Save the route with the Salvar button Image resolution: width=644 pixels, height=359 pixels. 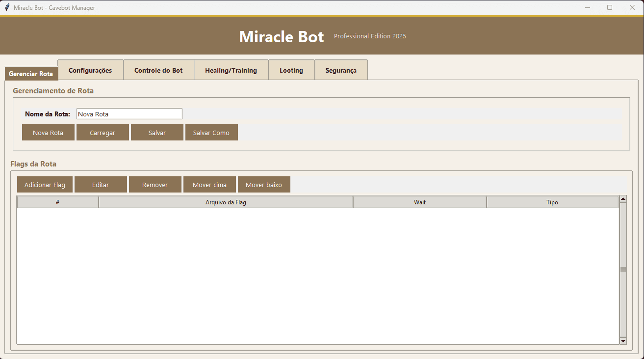point(157,132)
